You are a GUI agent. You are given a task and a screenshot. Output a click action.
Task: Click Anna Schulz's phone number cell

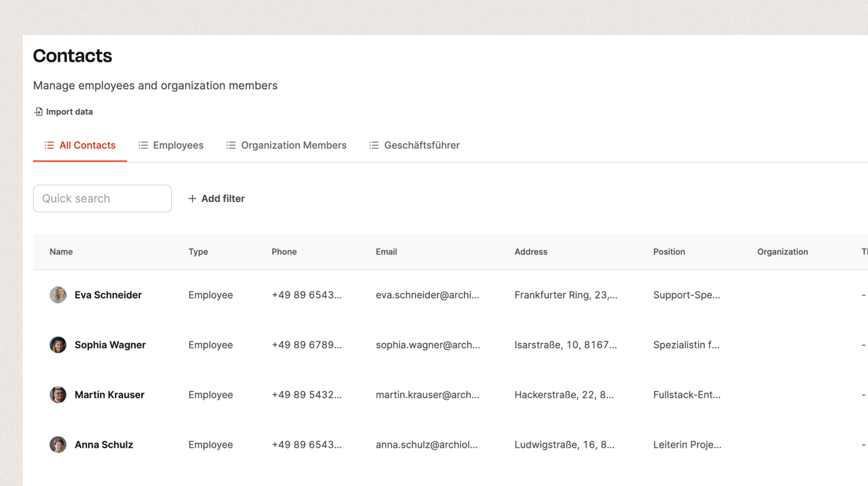pos(307,445)
